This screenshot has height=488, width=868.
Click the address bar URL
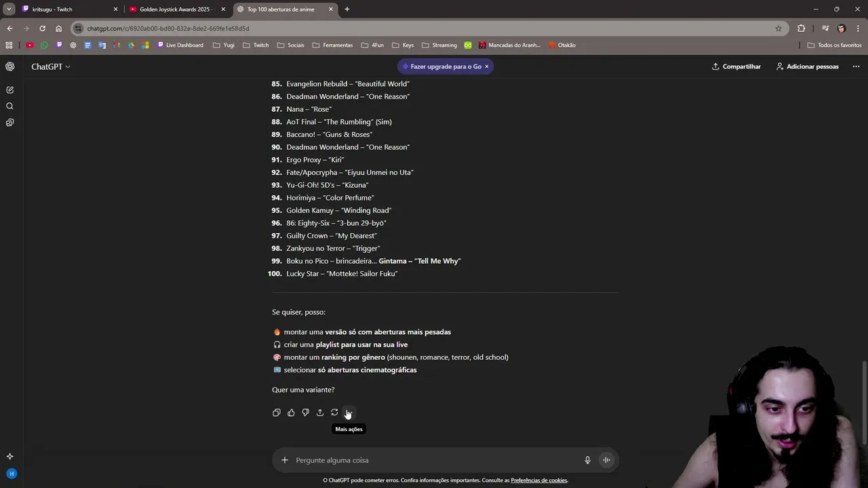coord(168,28)
